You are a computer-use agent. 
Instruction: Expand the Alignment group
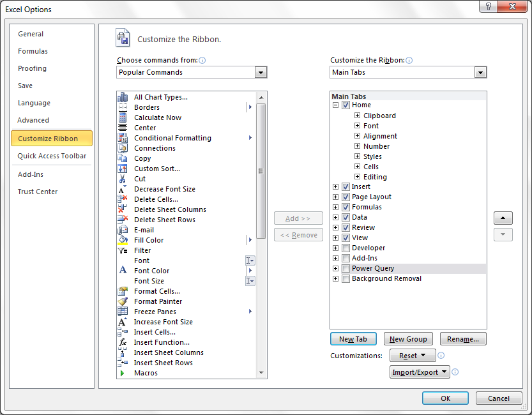(357, 135)
